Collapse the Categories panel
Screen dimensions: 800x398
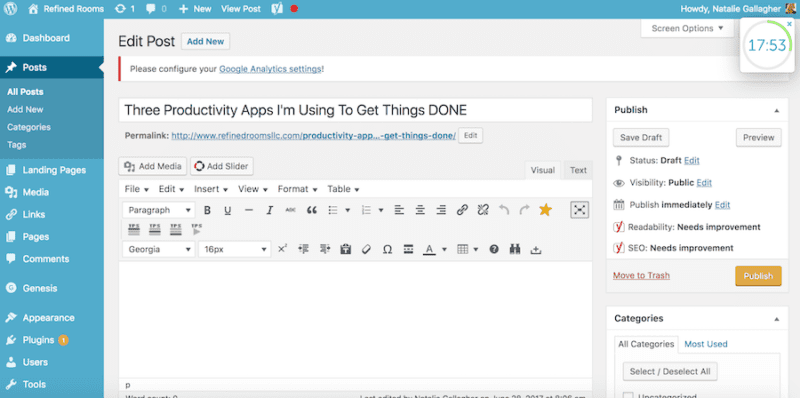tap(777, 319)
